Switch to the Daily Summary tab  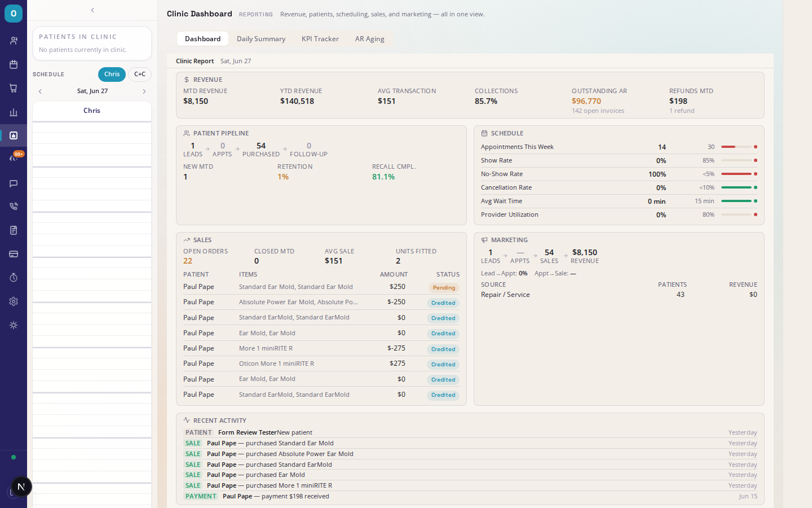(261, 39)
